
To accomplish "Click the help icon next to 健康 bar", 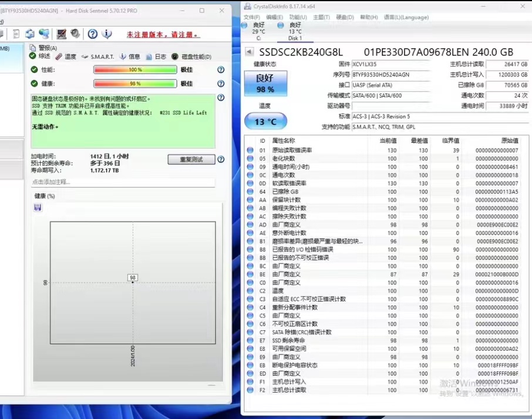I will coord(221,83).
